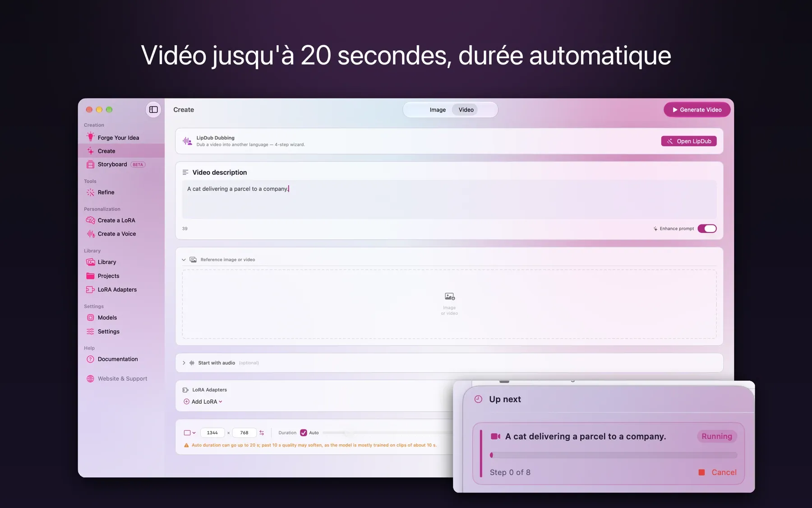The width and height of the screenshot is (812, 508).
Task: Select Create in the sidebar
Action: (x=121, y=151)
